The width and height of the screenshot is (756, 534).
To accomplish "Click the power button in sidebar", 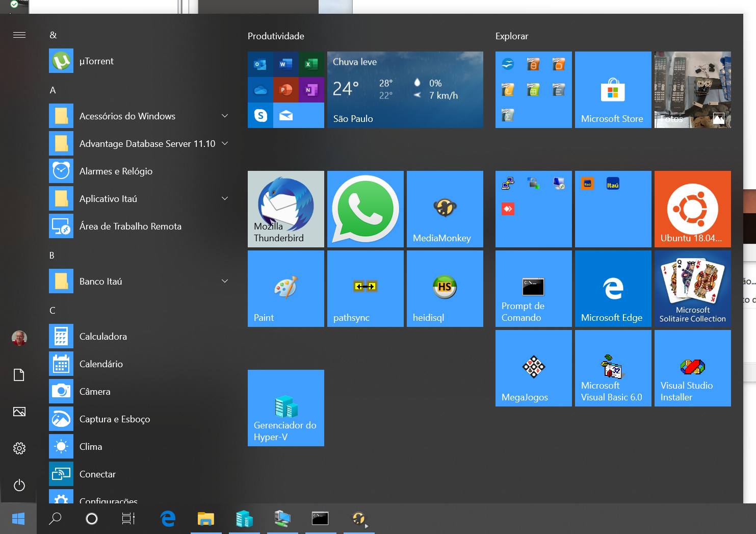I will point(19,485).
